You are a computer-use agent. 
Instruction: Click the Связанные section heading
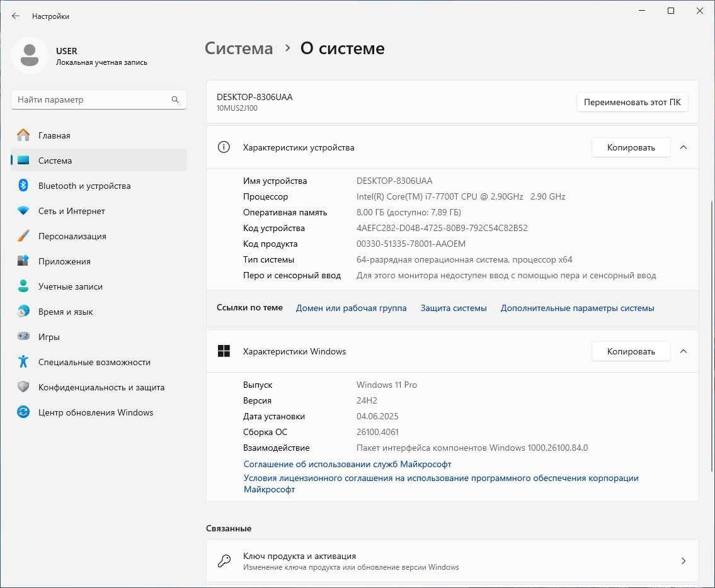pyautogui.click(x=229, y=528)
